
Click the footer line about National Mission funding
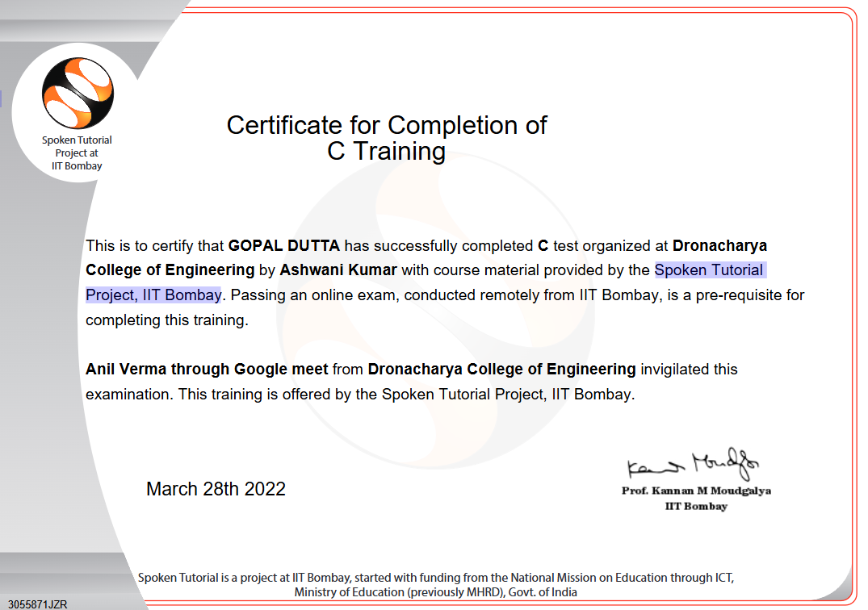436,578
